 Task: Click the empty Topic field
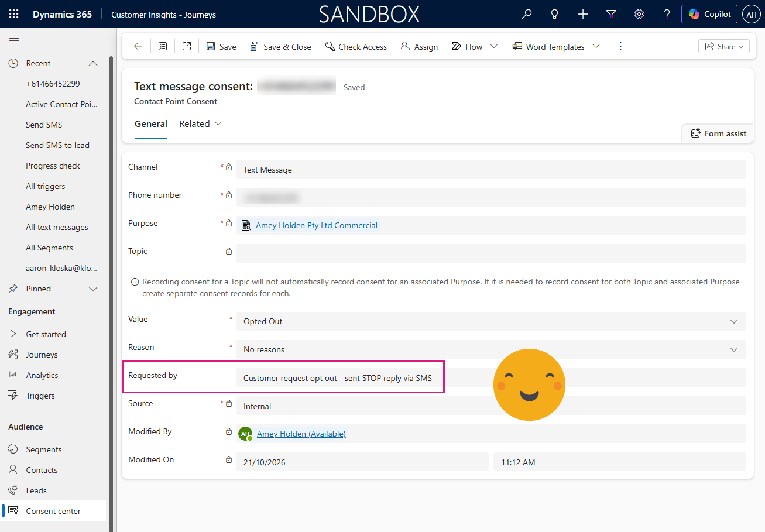pyautogui.click(x=491, y=253)
